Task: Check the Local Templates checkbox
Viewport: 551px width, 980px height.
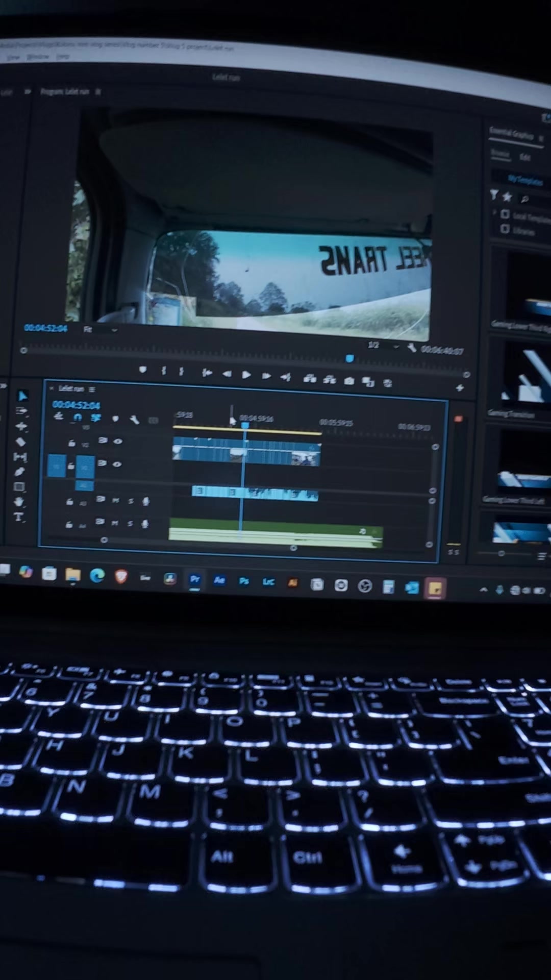Action: click(x=505, y=214)
